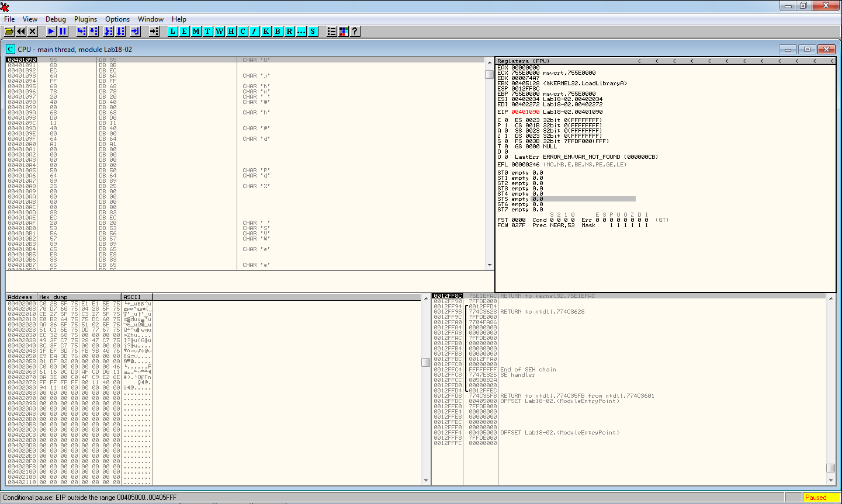Select the EFL 00000246 flags line
The width and height of the screenshot is (842, 504).
562,165
